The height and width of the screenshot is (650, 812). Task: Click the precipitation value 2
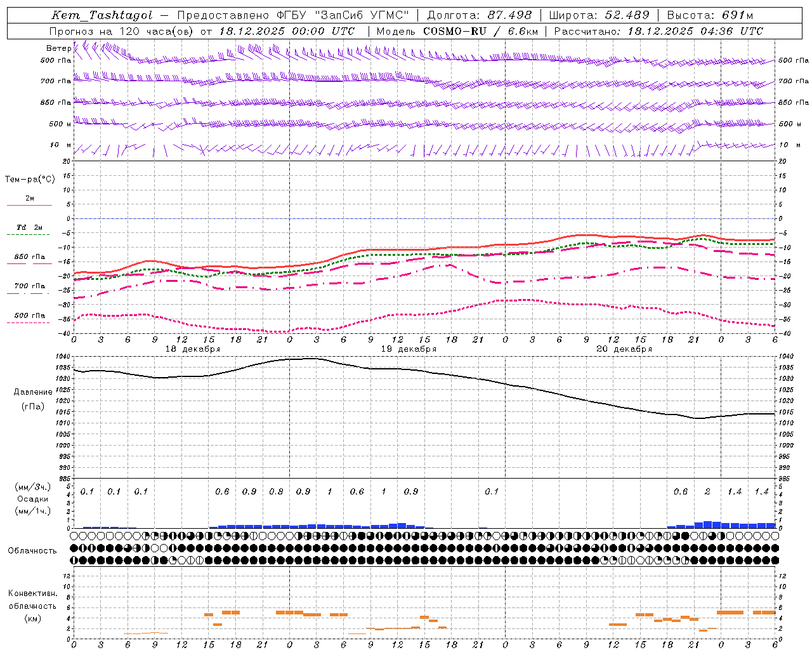click(x=707, y=492)
